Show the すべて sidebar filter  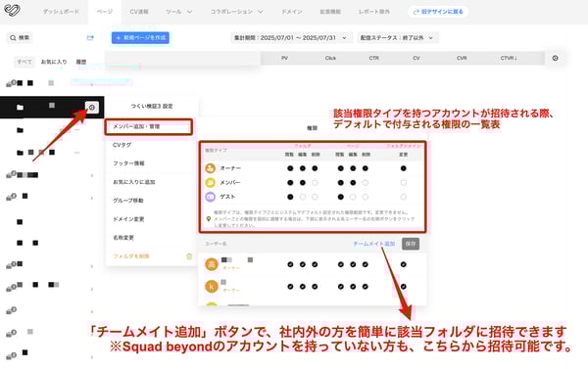click(x=24, y=62)
